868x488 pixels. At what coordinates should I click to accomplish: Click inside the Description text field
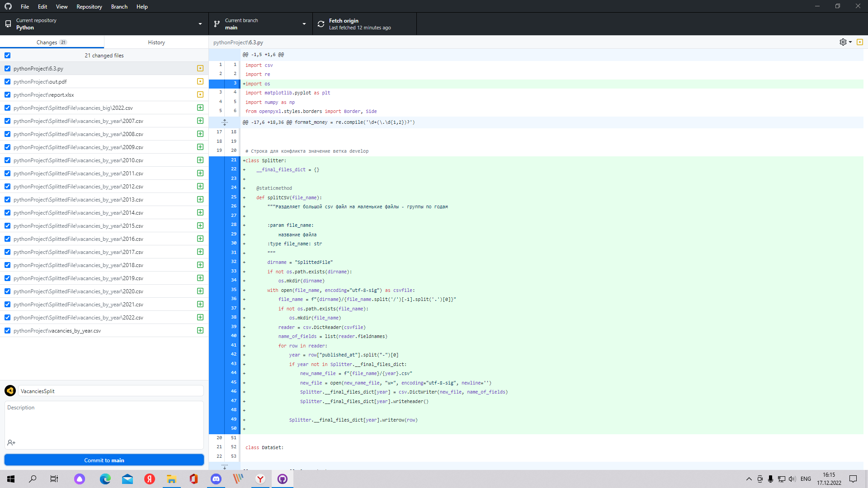pyautogui.click(x=104, y=425)
